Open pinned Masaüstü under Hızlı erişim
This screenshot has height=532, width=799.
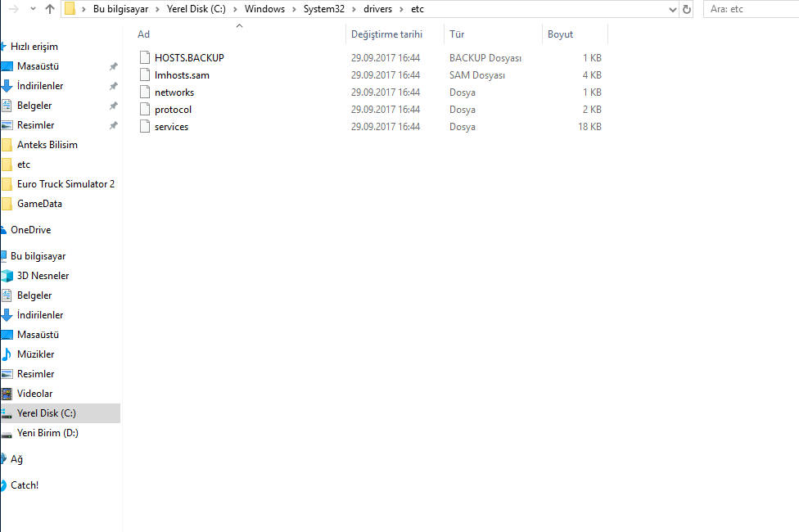38,66
